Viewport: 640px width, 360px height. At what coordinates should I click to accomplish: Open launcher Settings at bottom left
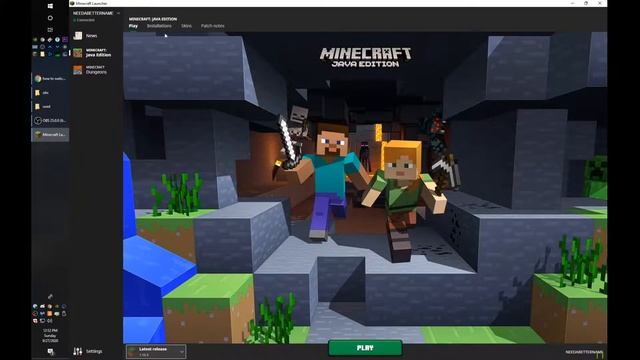click(x=88, y=351)
